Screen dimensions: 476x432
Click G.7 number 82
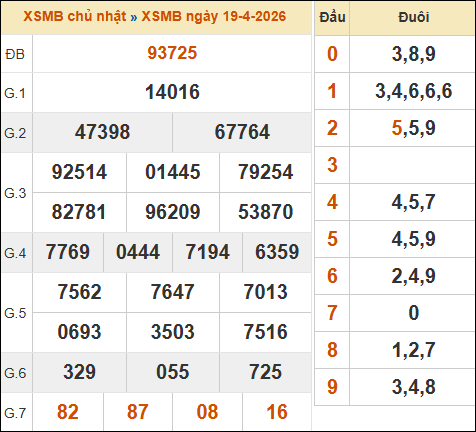click(68, 412)
